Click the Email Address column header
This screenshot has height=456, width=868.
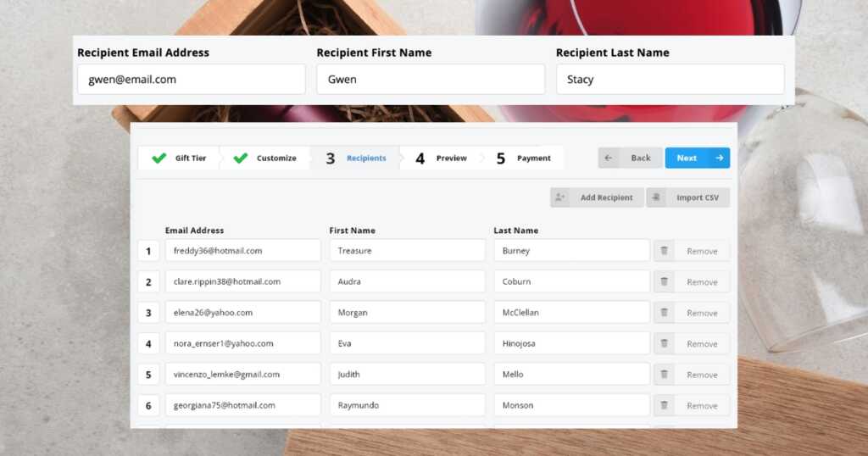pyautogui.click(x=194, y=231)
